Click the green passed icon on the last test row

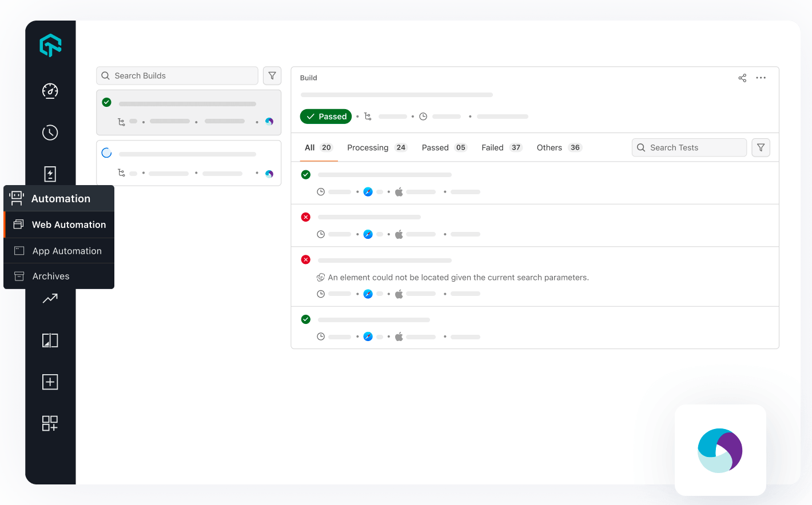pyautogui.click(x=306, y=319)
